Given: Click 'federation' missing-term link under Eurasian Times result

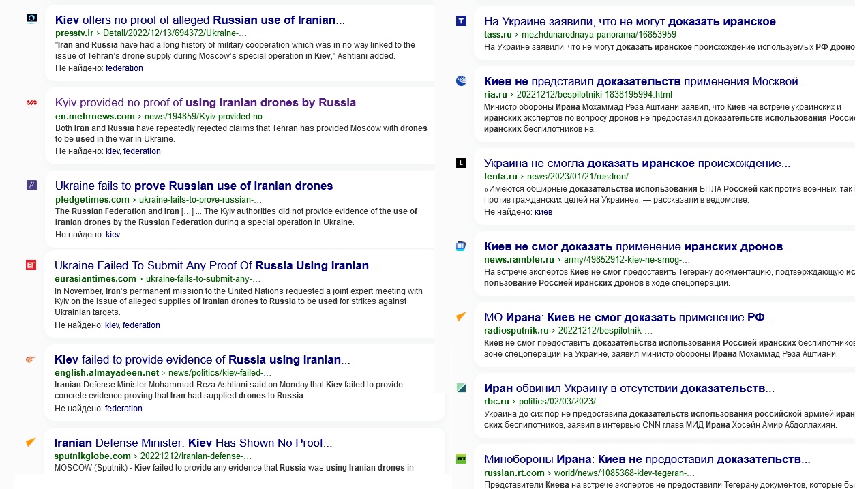Looking at the screenshot, I should (141, 325).
